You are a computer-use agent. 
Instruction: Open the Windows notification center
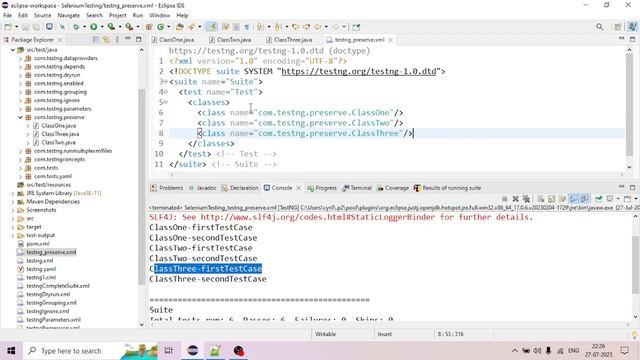624,351
